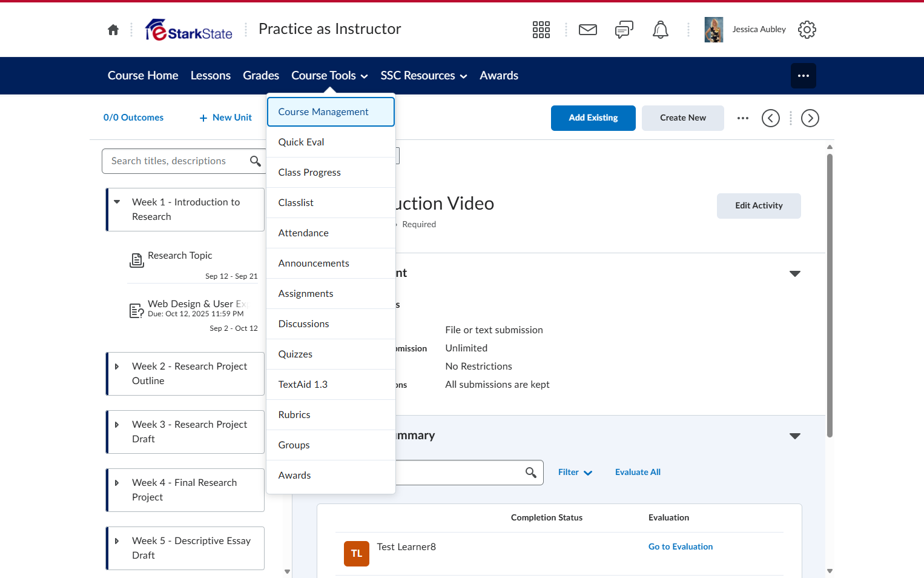924x578 pixels.
Task: Collapse the summary section arrow
Action: click(x=795, y=436)
